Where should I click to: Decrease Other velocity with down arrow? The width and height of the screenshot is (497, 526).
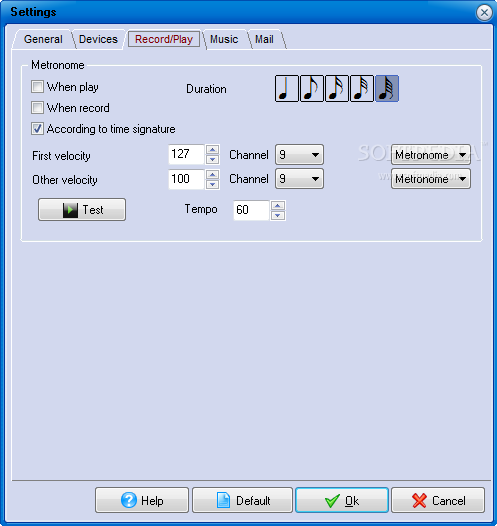[213, 184]
